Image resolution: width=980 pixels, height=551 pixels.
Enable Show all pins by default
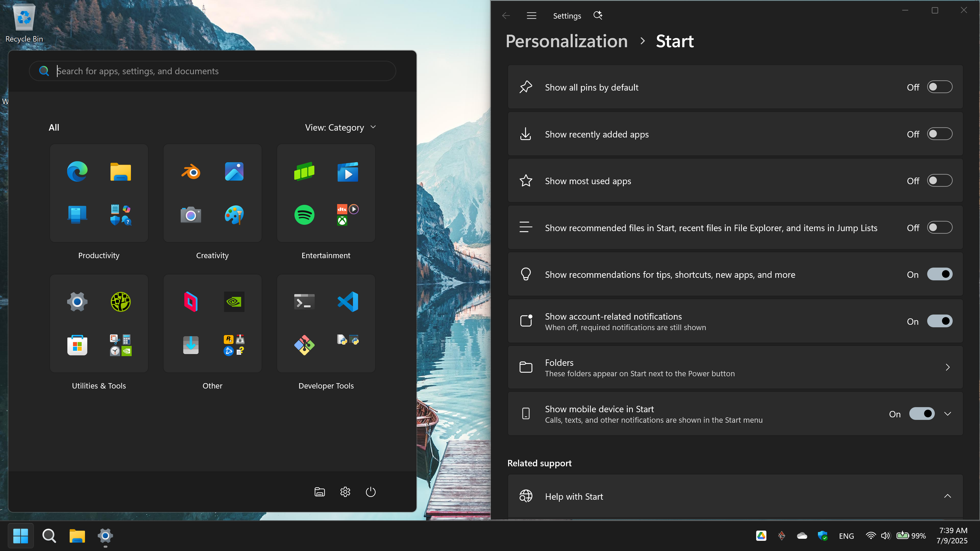939,87
